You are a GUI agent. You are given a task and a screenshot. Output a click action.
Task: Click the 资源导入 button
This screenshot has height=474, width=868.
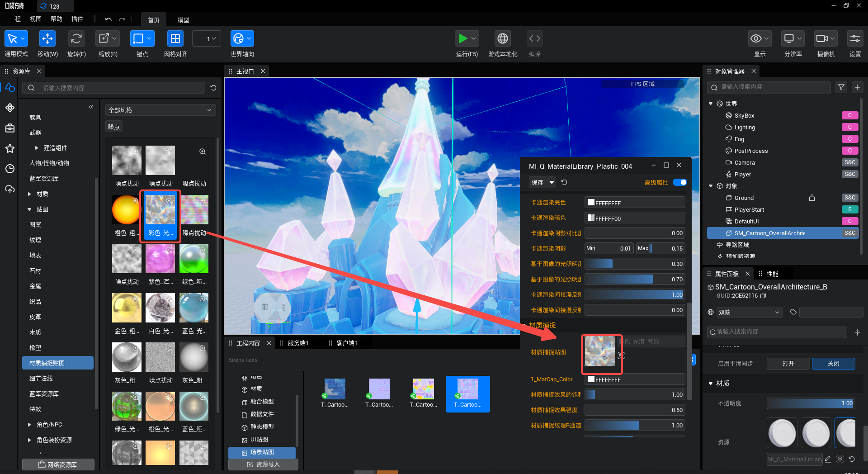point(263,465)
